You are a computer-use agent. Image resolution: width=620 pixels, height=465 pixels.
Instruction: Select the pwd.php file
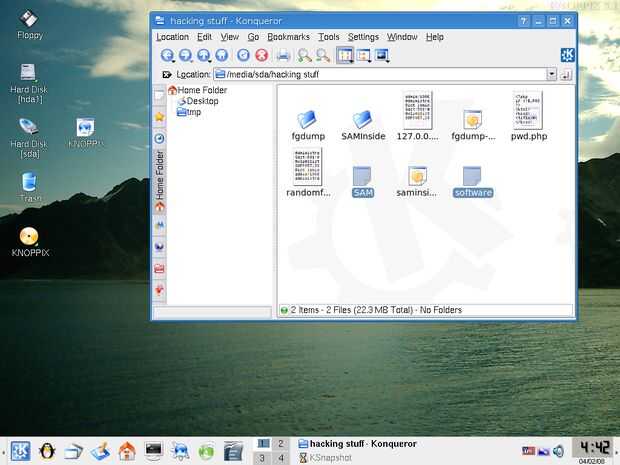coord(529,116)
